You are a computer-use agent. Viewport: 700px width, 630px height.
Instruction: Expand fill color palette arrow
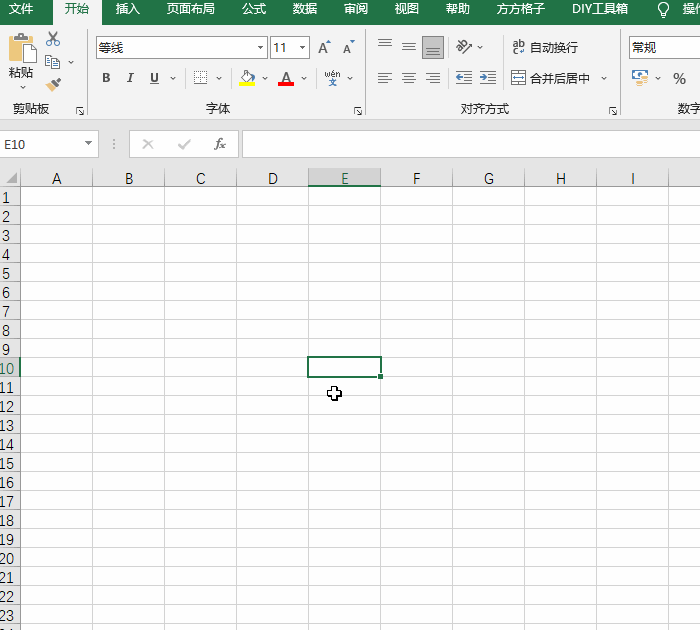(265, 78)
